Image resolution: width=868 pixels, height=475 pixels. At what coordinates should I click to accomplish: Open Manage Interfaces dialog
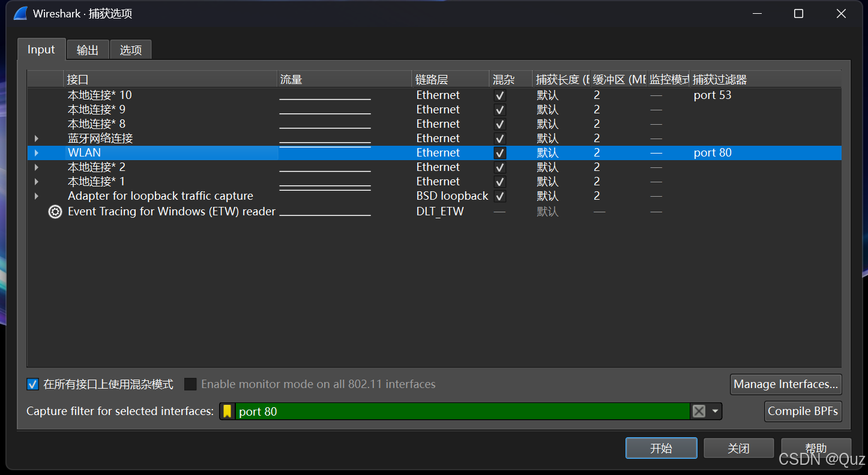click(x=786, y=384)
